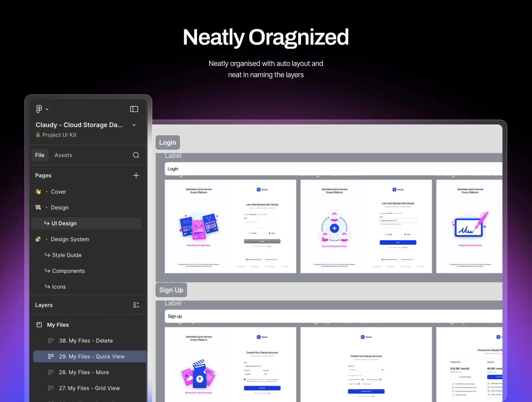Click the Figma logo icon in the top panel

pos(39,109)
